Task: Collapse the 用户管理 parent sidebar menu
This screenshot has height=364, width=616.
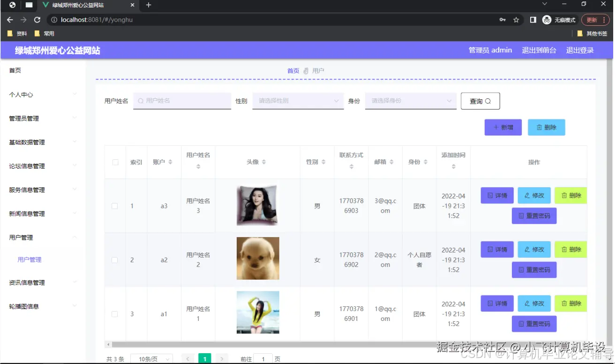Action: [43, 238]
